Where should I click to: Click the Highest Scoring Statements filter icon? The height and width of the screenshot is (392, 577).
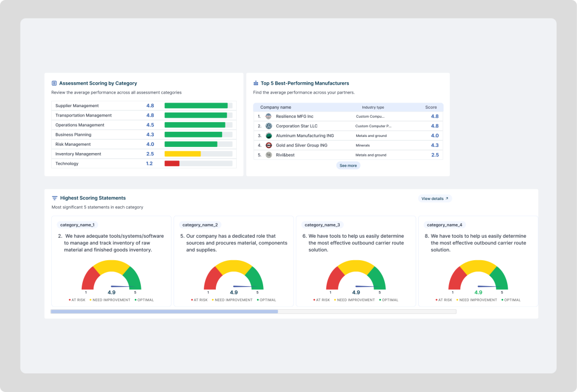[x=55, y=198]
